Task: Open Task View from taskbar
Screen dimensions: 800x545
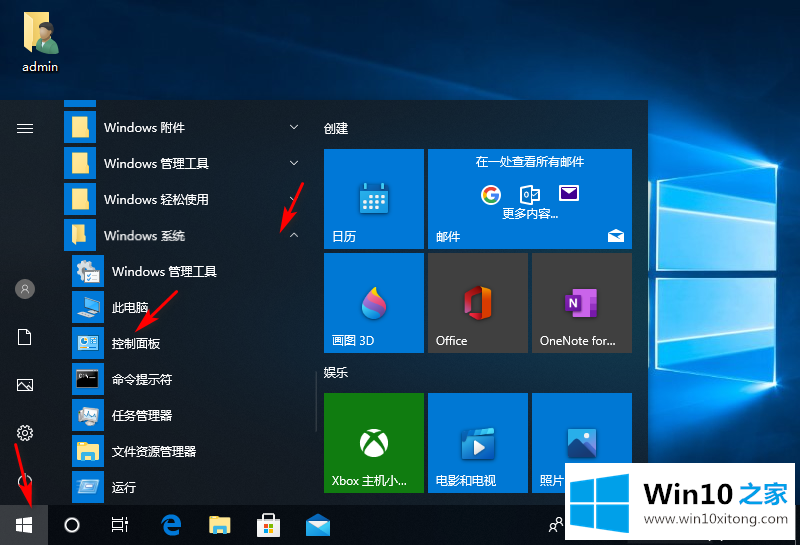Action: pyautogui.click(x=120, y=525)
